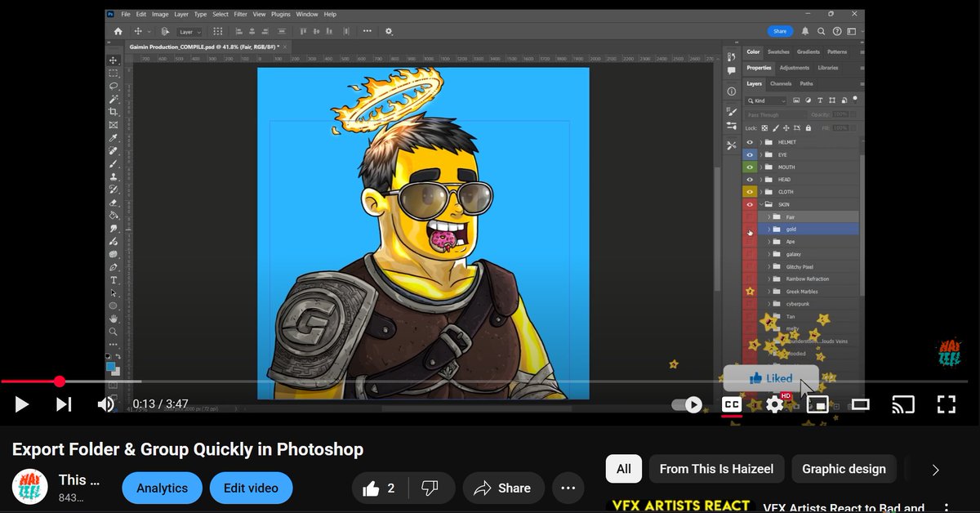Open options bar three-dot more menu

pyautogui.click(x=367, y=31)
